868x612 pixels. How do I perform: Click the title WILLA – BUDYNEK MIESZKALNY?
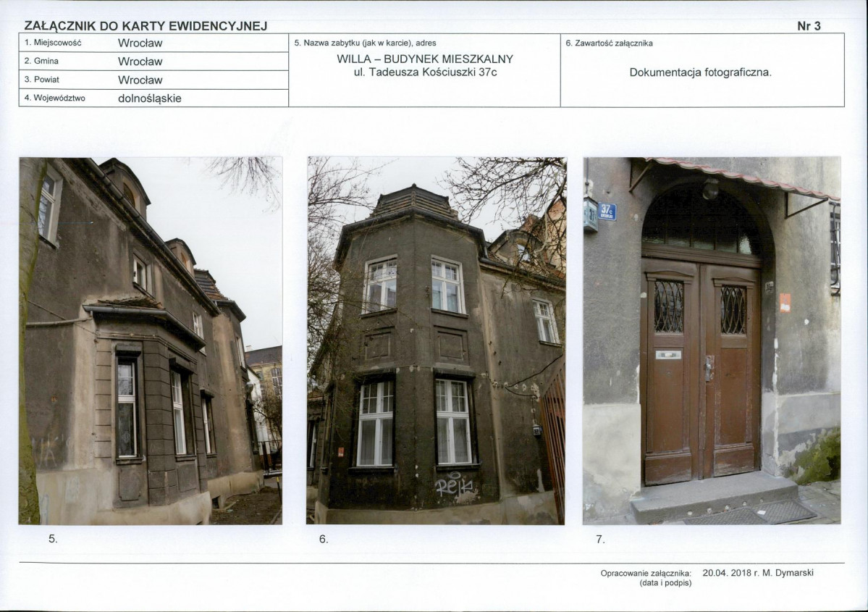click(x=425, y=59)
